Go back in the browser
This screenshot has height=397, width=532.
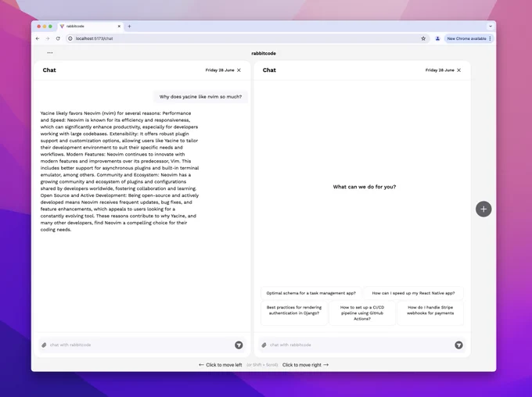coord(38,38)
